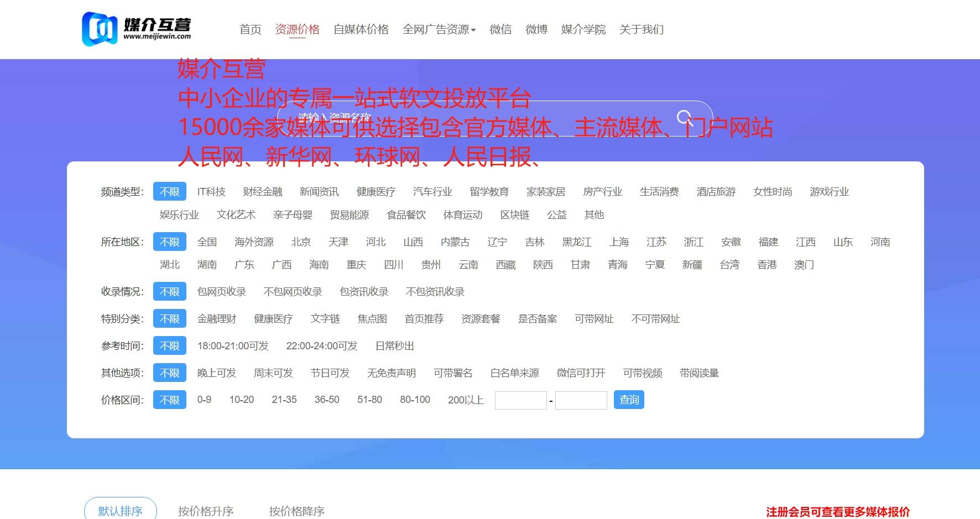Filter by the 游戏行业 channel
The width and height of the screenshot is (980, 519).
[x=829, y=192]
